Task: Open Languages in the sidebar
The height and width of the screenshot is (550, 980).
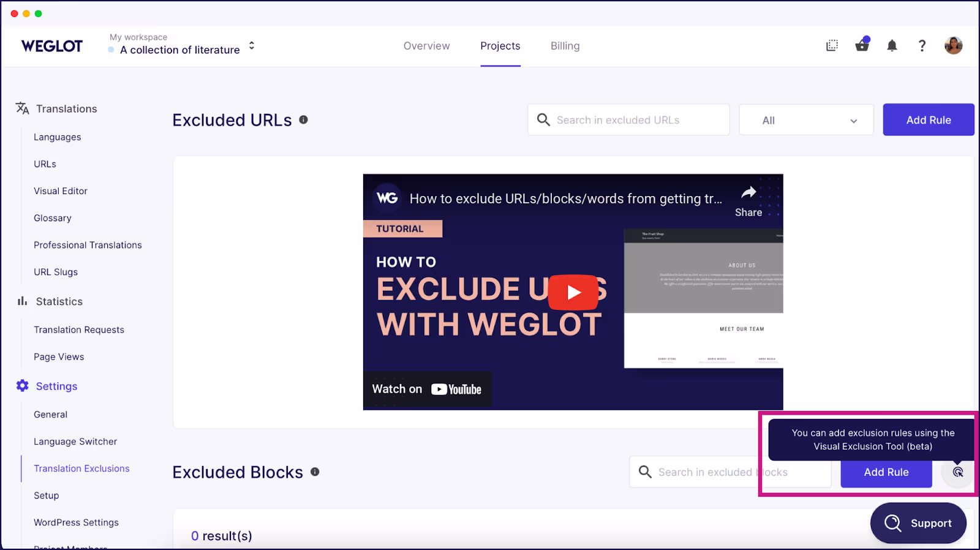Action: (x=57, y=137)
